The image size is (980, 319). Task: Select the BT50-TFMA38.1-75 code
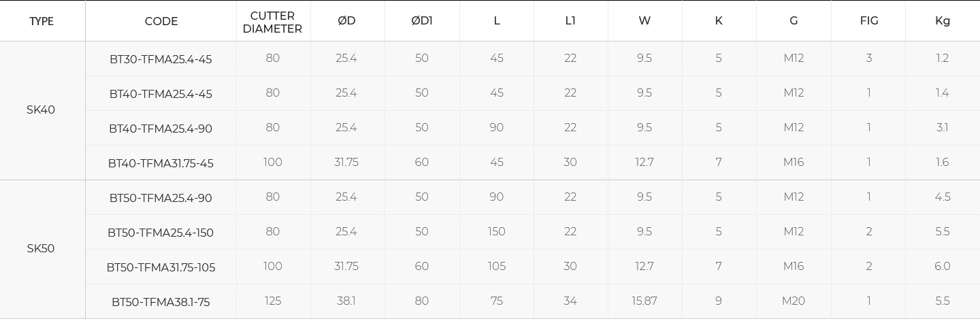pos(161,302)
